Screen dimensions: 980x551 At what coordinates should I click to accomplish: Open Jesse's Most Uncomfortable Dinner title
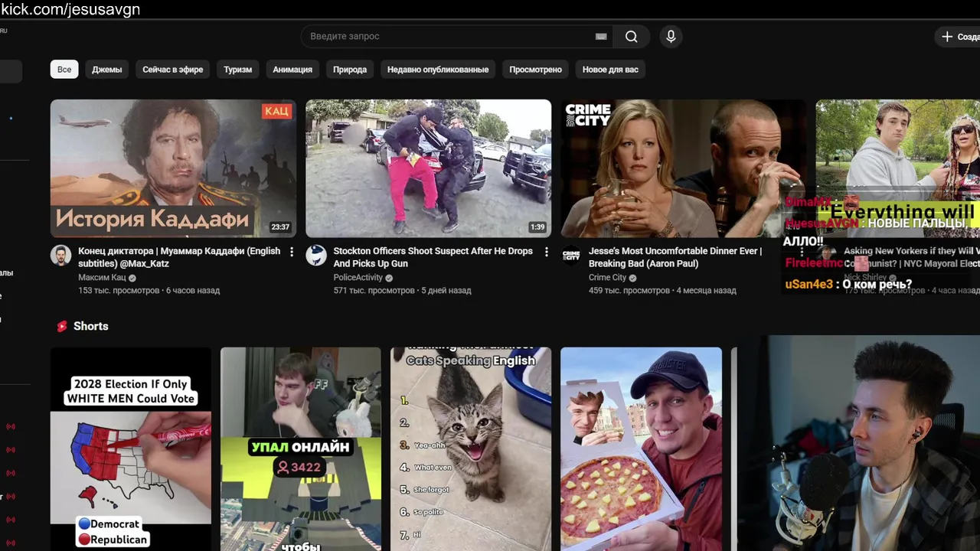pos(675,257)
